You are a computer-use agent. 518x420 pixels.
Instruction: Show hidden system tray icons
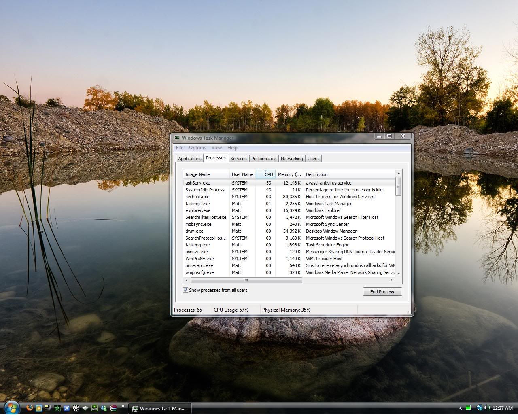[x=461, y=408]
